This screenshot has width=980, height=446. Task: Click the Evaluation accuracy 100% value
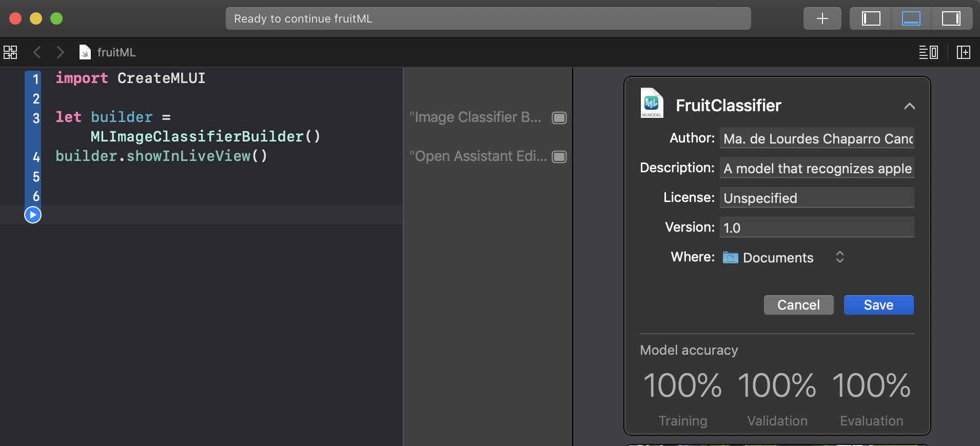[871, 386]
